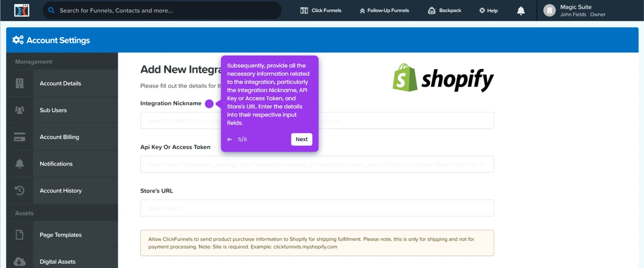Open Account History page
644x268 pixels.
(x=62, y=191)
